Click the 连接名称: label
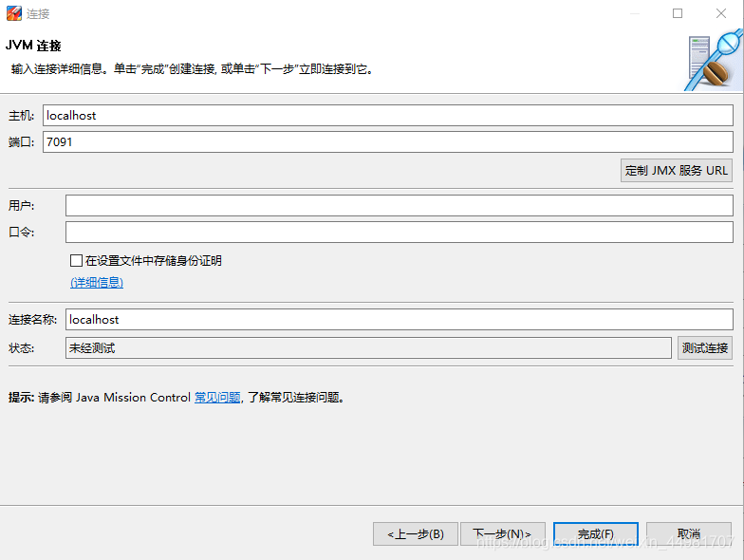Image resolution: width=744 pixels, height=560 pixels. tap(32, 319)
